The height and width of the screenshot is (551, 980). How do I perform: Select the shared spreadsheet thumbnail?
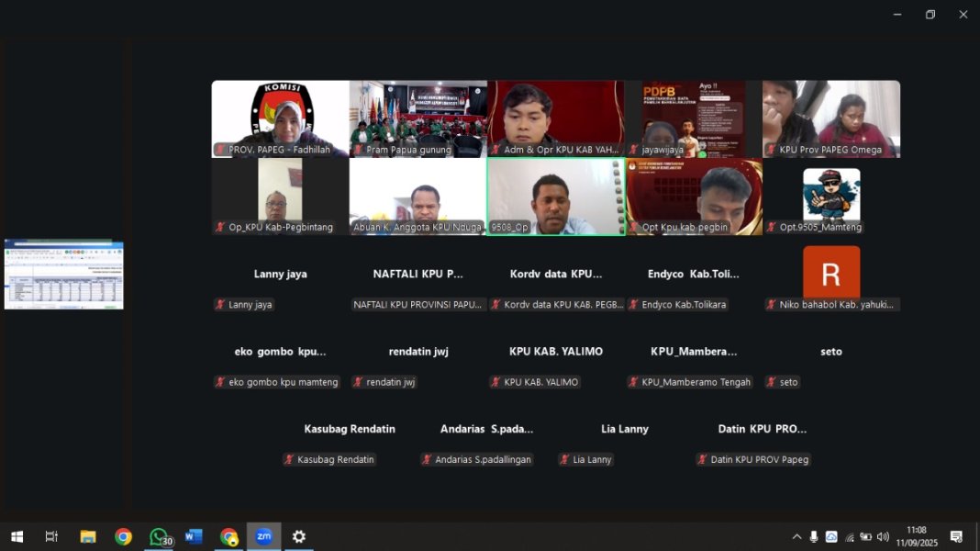click(63, 275)
